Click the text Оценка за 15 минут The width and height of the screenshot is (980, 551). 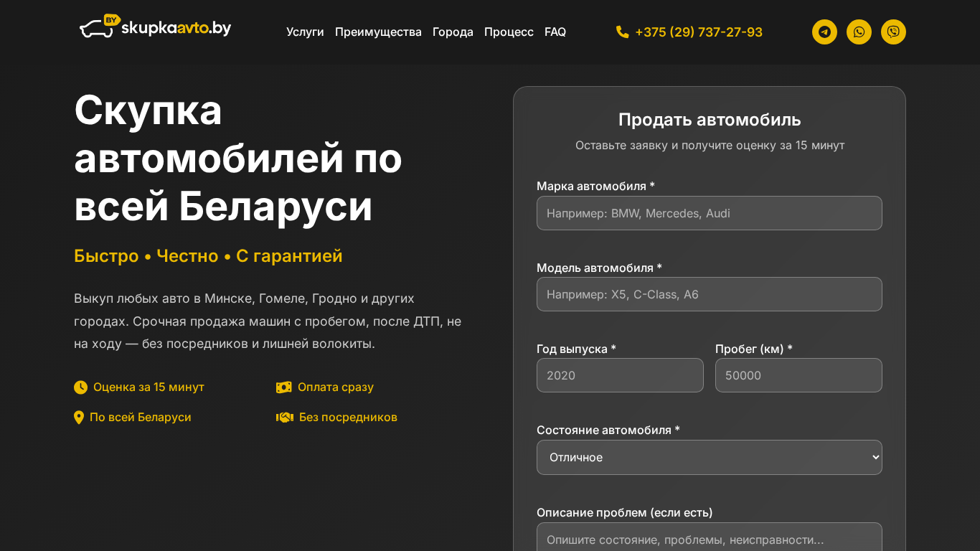[149, 387]
